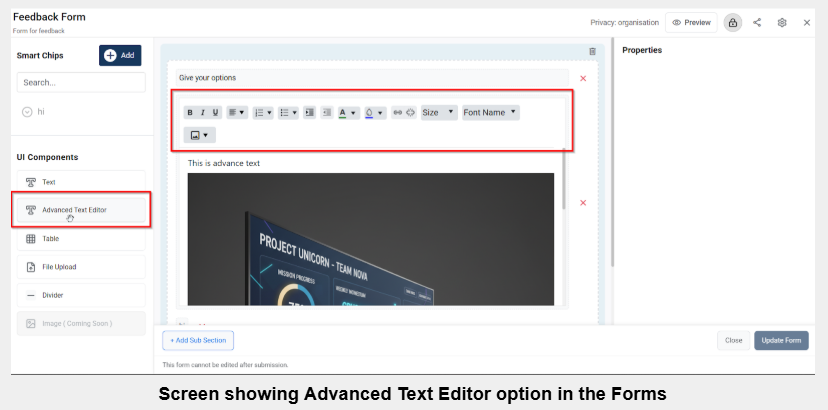Open the text alignment dropdown
The height and width of the screenshot is (410, 828).
[x=236, y=113]
